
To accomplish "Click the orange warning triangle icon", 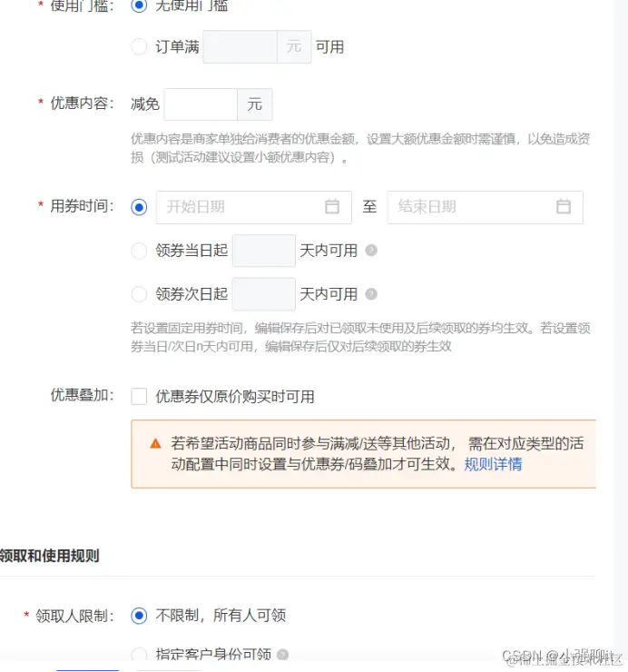I will [x=155, y=443].
